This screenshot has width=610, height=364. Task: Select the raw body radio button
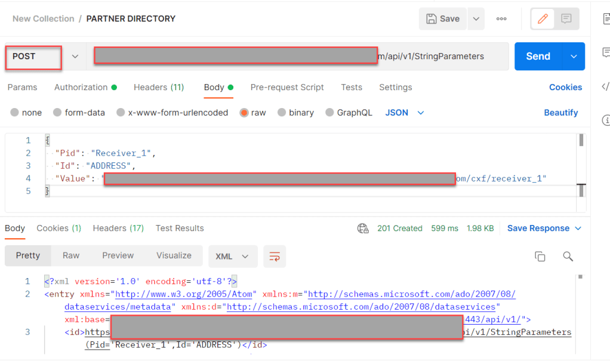coord(244,113)
